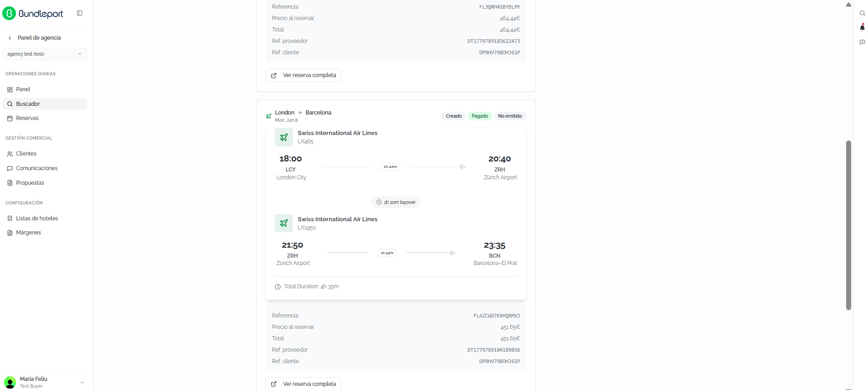Click the airline icon for flight LX465
The image size is (868, 390).
point(284,137)
